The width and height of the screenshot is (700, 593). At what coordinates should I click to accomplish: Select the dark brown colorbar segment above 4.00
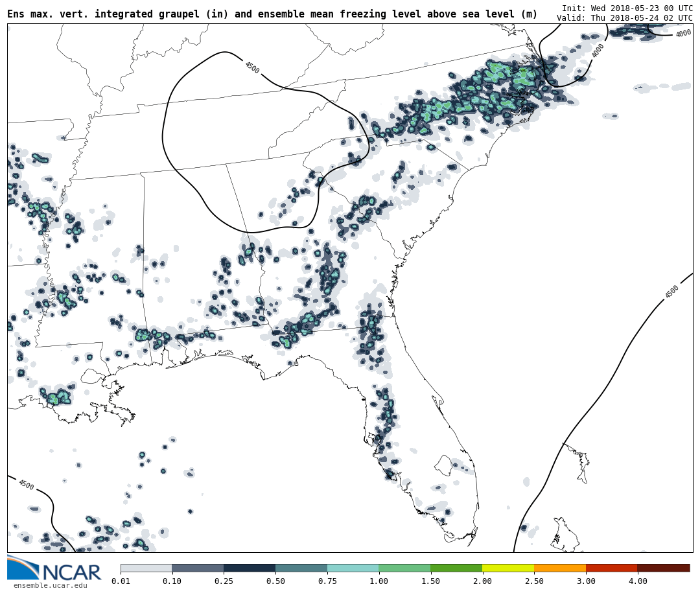click(663, 568)
